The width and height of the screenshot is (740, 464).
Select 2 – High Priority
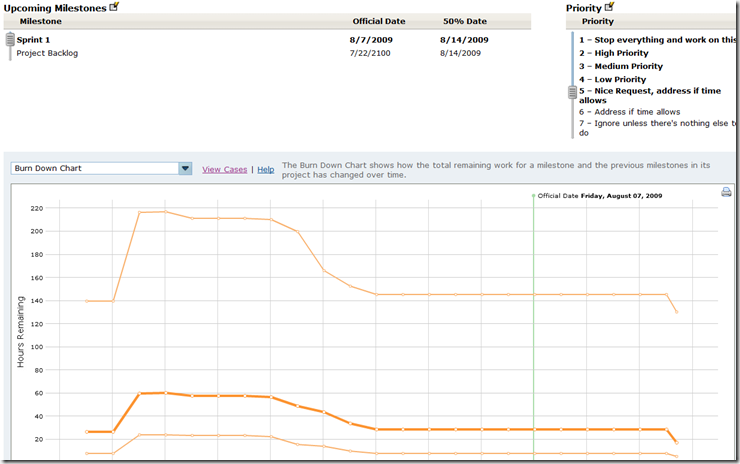pyautogui.click(x=614, y=53)
